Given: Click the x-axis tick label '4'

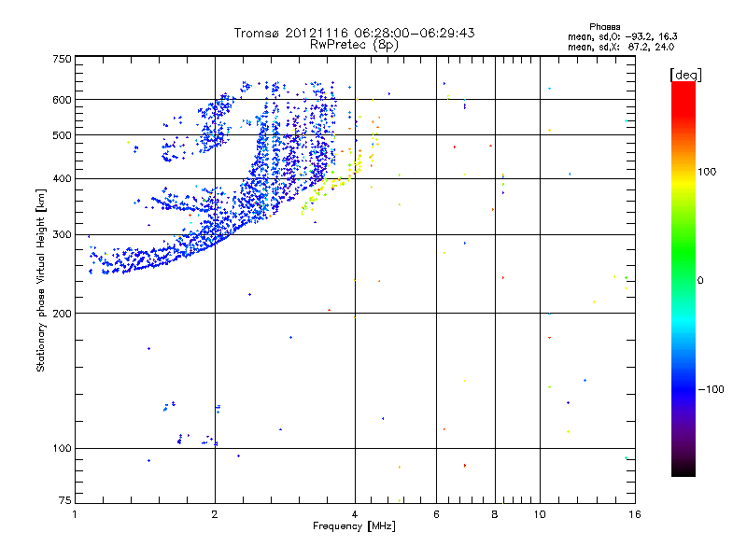Looking at the screenshot, I should coord(355,514).
